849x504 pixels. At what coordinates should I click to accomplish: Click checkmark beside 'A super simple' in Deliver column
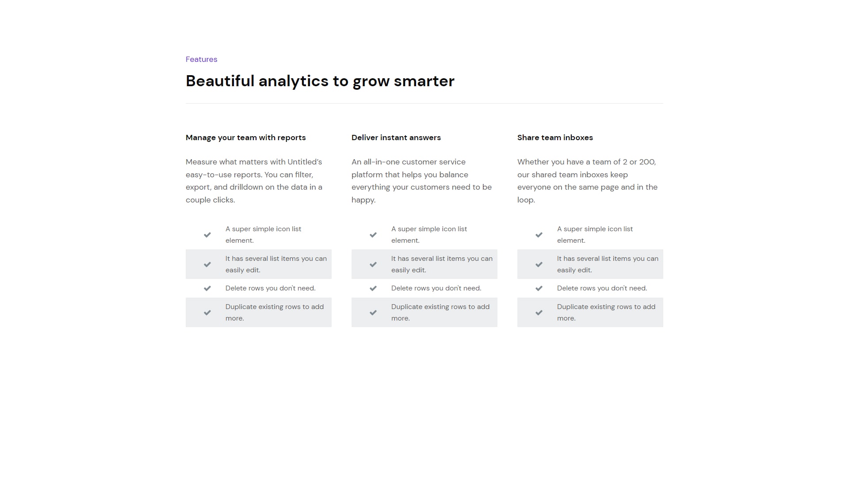pos(373,235)
